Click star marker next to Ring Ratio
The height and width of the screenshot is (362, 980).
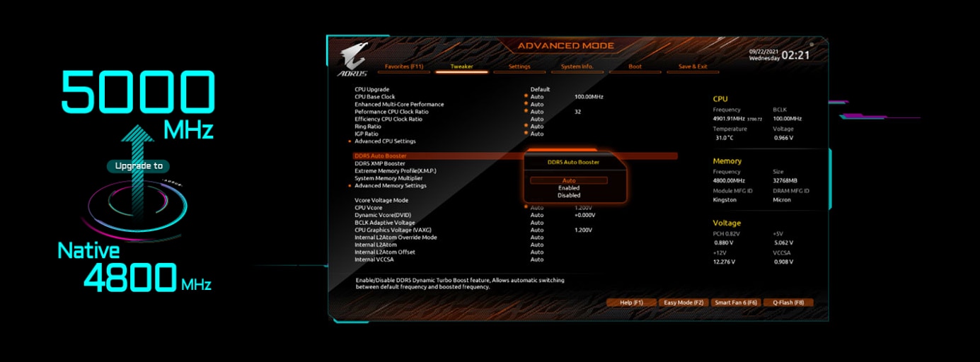point(526,126)
